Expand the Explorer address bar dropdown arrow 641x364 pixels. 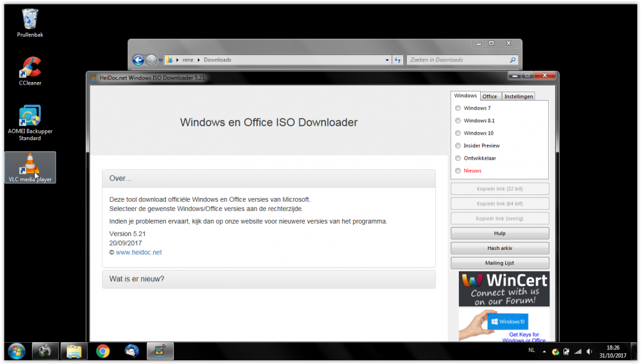pyautogui.click(x=387, y=60)
